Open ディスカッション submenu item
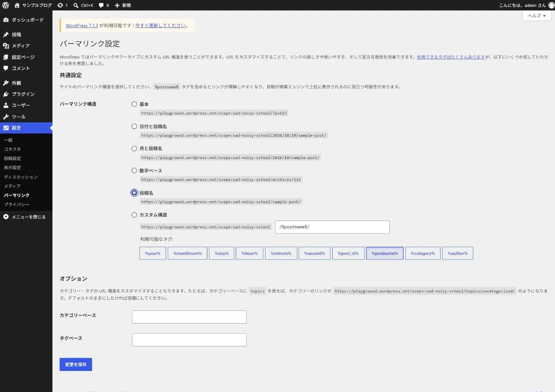Image resolution: width=555 pixels, height=392 pixels. (21, 177)
